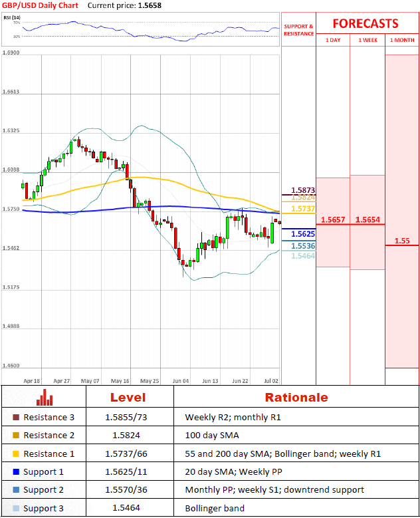Click the 1.5462 y-axis price label
The width and height of the screenshot is (420, 518).
coord(11,248)
